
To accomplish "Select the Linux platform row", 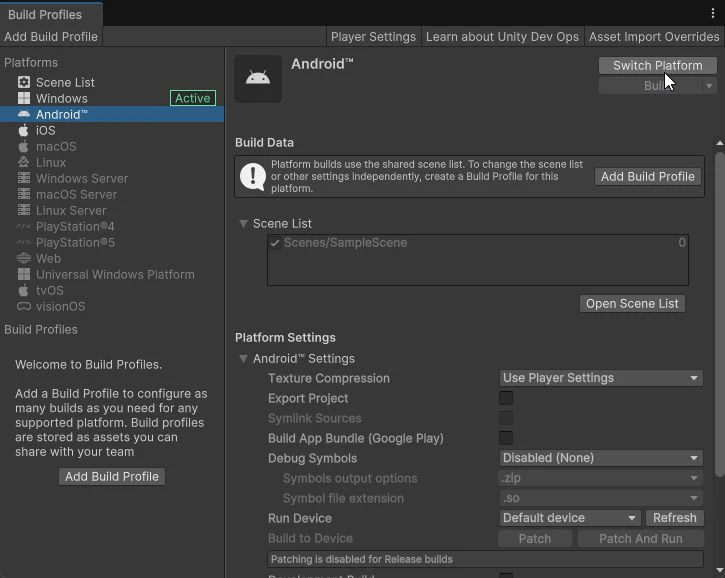I will 112,162.
